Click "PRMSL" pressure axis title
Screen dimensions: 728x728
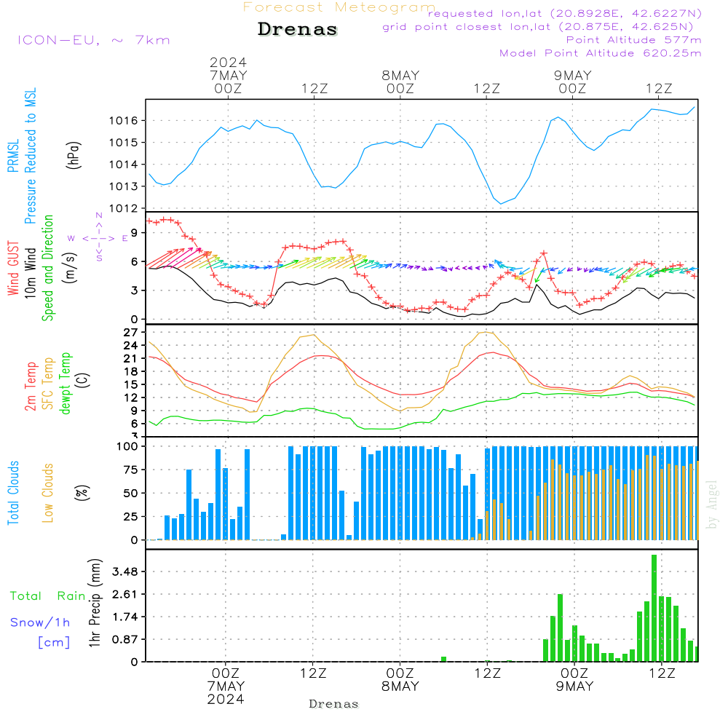pos(13,155)
